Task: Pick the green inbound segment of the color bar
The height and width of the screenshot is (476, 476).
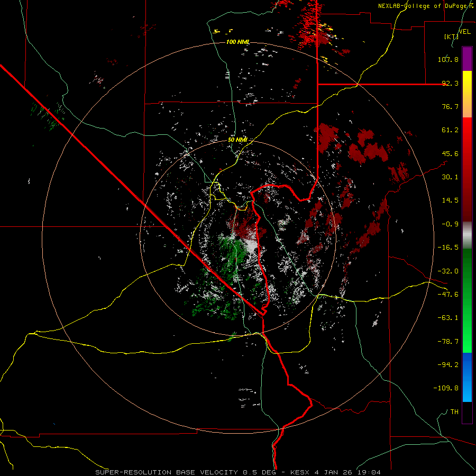Action: tap(467, 300)
